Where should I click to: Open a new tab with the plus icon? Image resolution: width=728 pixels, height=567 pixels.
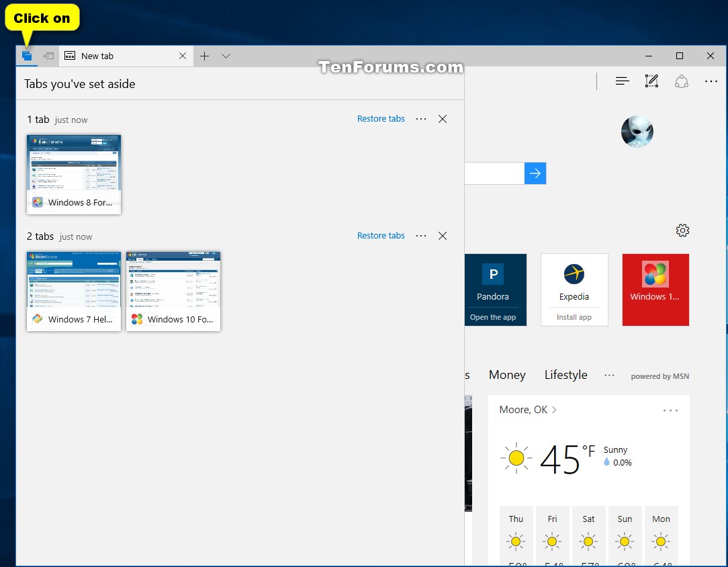204,56
